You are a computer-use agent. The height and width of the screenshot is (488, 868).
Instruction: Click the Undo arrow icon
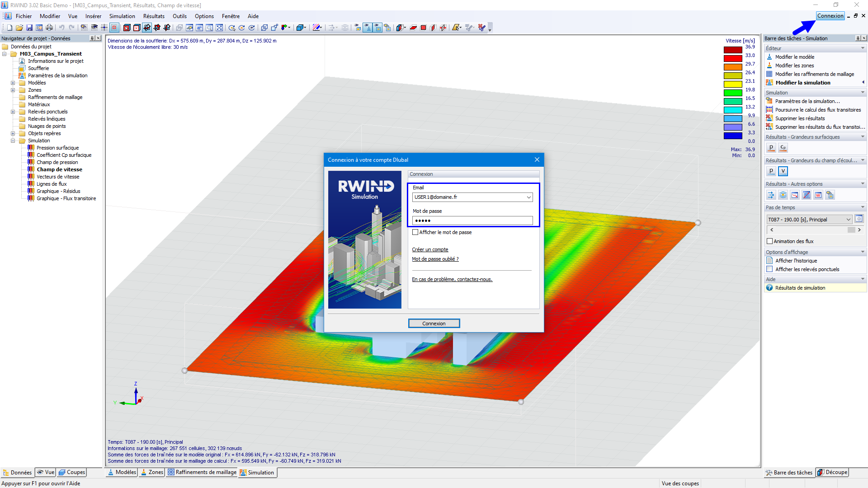point(61,28)
